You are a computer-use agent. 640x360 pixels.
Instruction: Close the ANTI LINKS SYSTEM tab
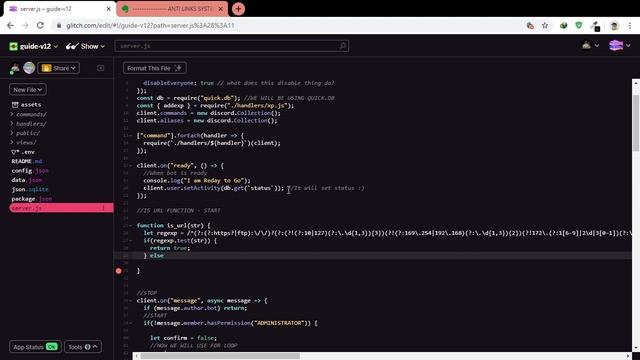pyautogui.click(x=220, y=9)
